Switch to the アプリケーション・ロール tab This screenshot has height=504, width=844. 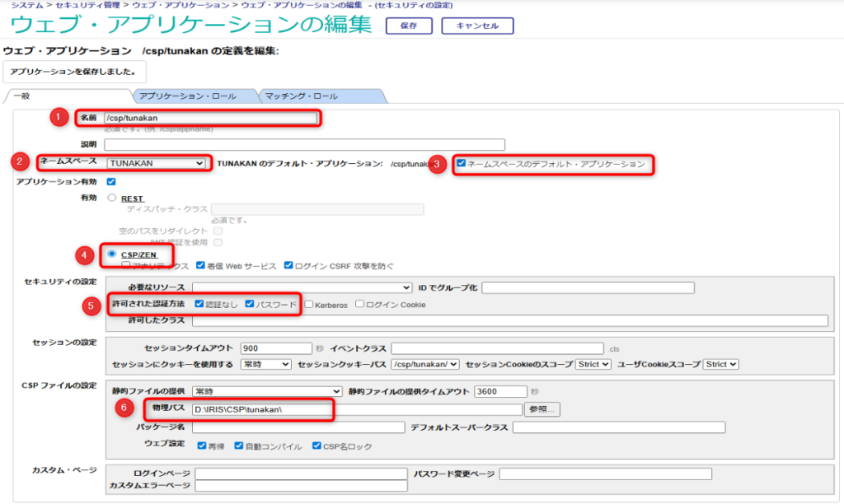(x=193, y=96)
